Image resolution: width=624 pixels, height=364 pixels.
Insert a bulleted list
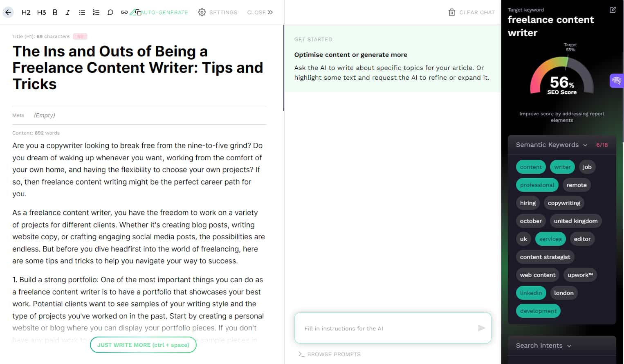(x=82, y=12)
